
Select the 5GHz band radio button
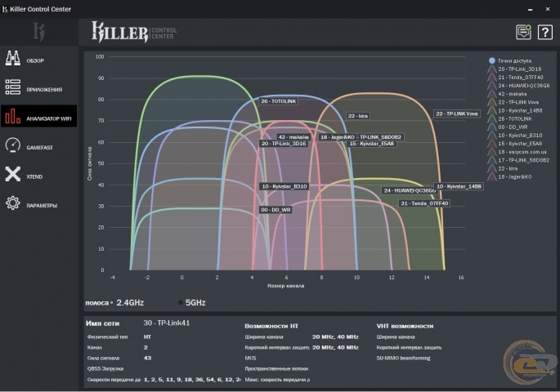[181, 303]
